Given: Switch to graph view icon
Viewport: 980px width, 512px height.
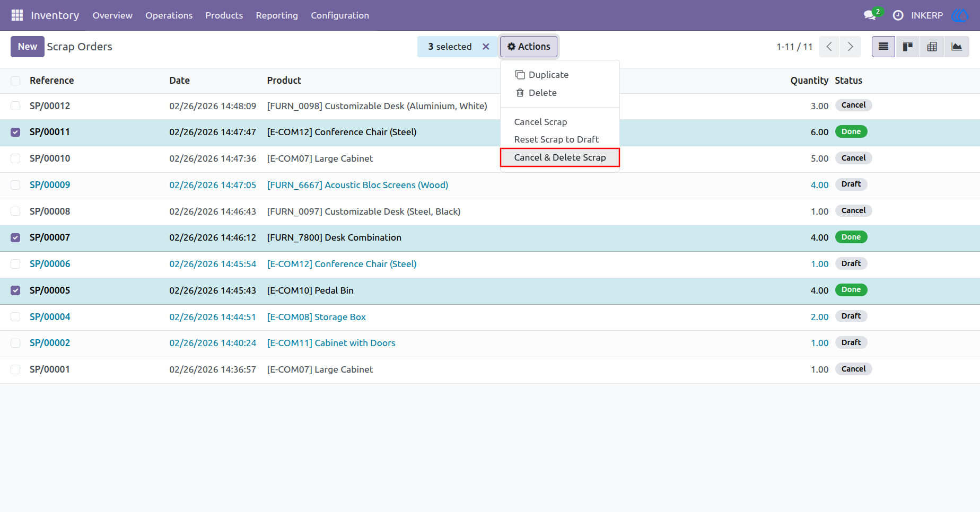Looking at the screenshot, I should coord(957,47).
